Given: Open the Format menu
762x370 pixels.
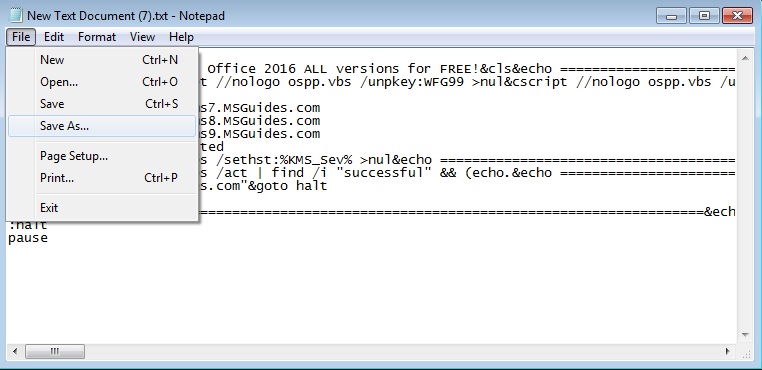Looking at the screenshot, I should 97,37.
